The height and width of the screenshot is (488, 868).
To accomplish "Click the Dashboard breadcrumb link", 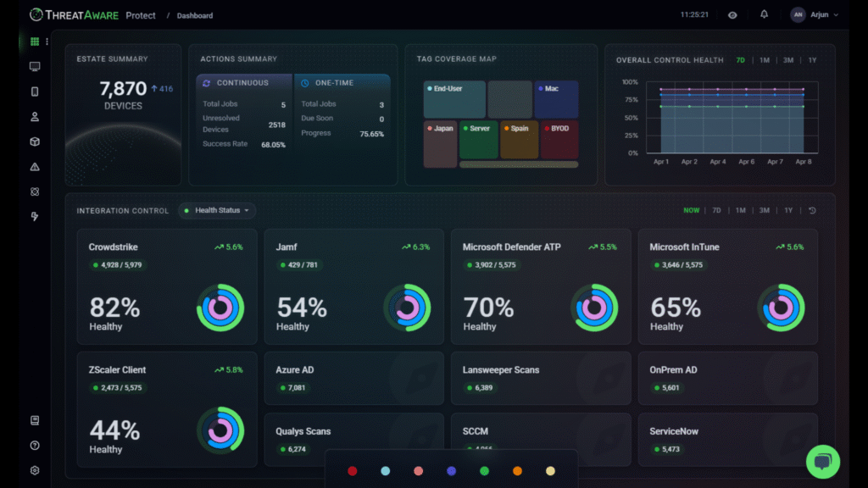I will 195,15.
